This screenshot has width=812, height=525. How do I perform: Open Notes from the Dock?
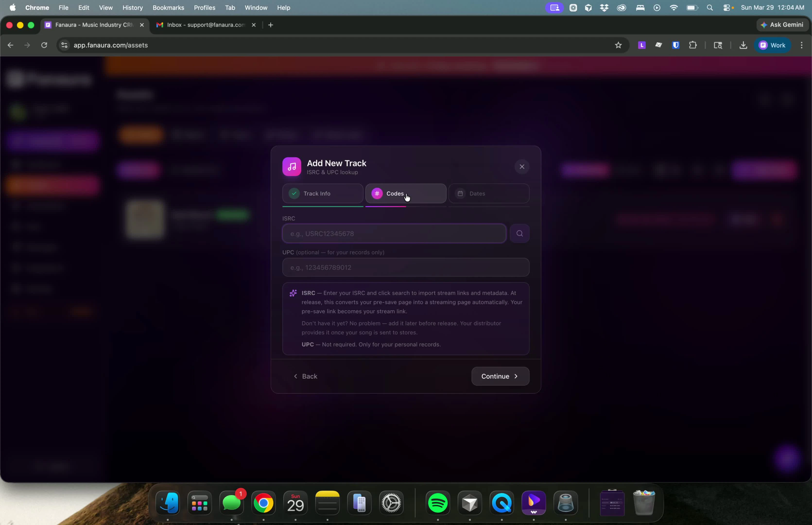point(328,503)
